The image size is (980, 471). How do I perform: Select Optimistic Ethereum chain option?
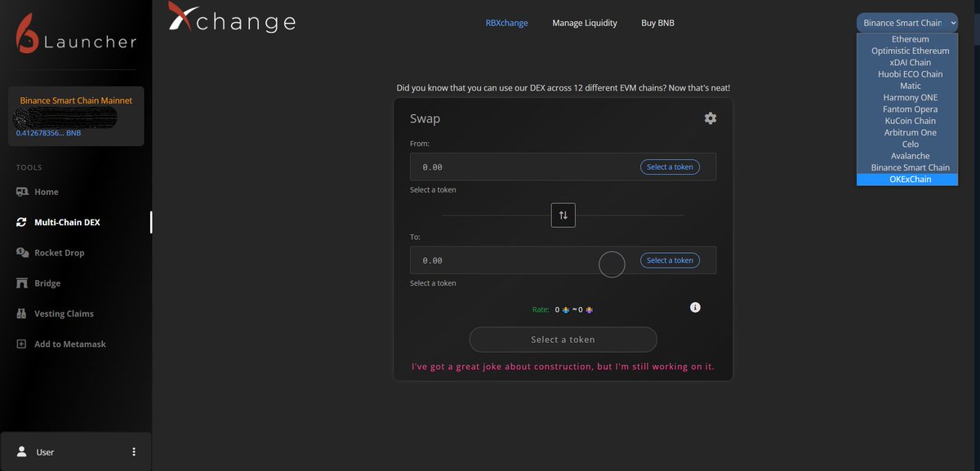pos(907,51)
